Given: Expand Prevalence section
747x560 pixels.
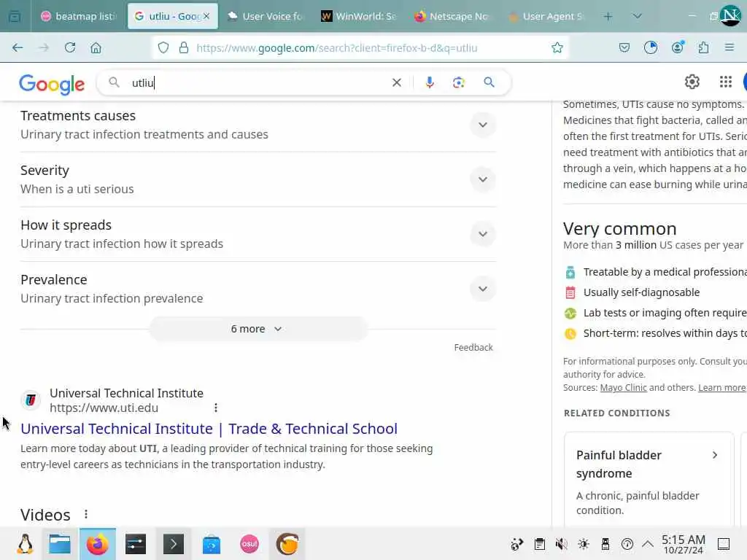Looking at the screenshot, I should [x=483, y=289].
